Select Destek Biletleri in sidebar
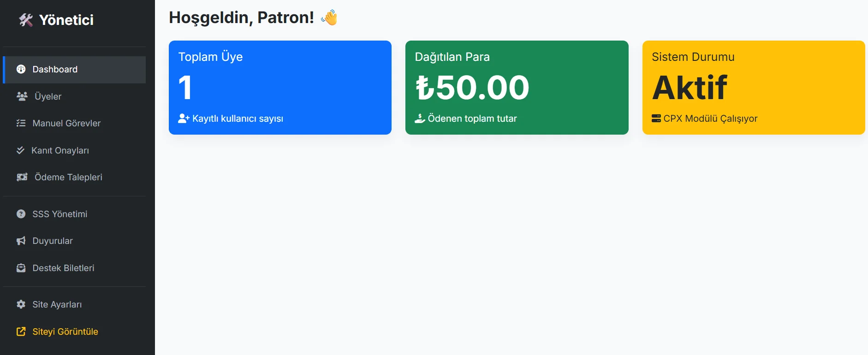The image size is (868, 355). [x=63, y=268]
